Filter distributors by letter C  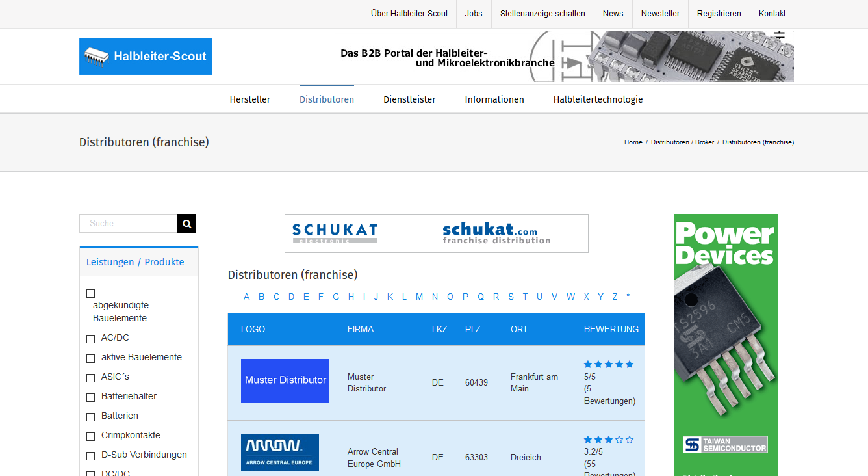pyautogui.click(x=276, y=297)
